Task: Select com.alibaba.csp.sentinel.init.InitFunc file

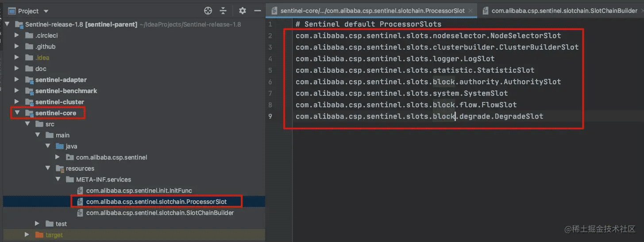Action: tap(139, 191)
